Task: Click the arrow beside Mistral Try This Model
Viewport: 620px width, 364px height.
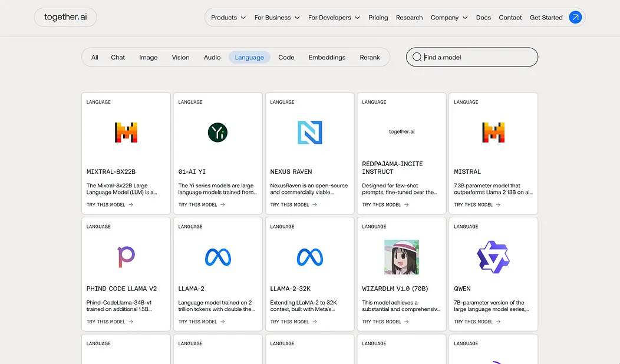Action: click(498, 205)
